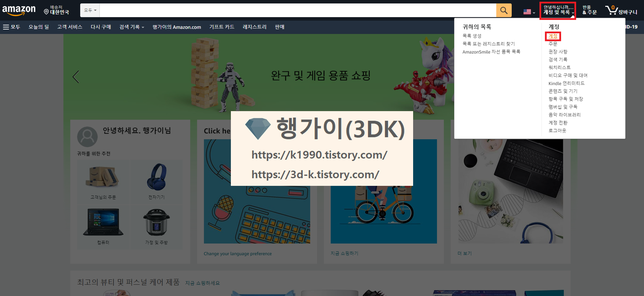
Task: Click 주문 in account flyout
Action: 553,44
